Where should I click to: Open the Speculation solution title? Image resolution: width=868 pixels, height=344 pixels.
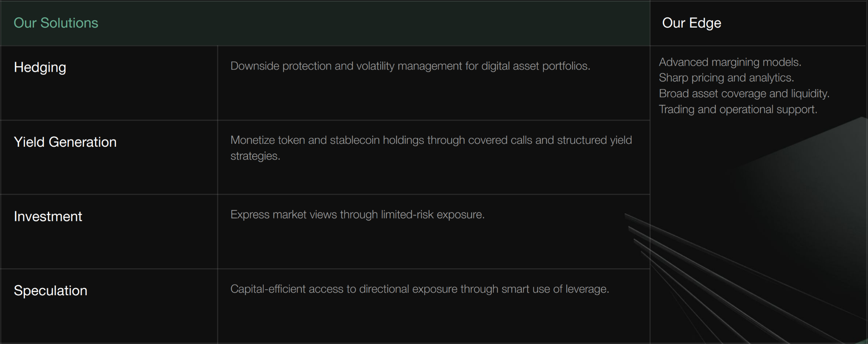tap(50, 291)
